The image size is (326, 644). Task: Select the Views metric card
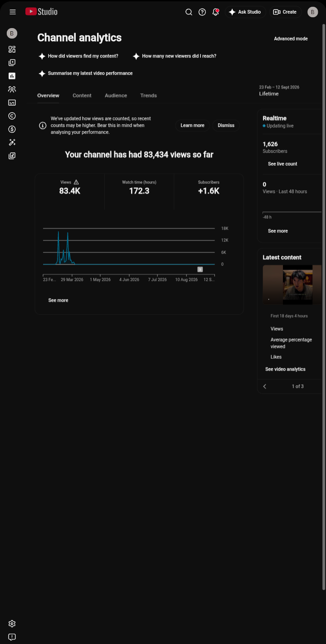[70, 192]
